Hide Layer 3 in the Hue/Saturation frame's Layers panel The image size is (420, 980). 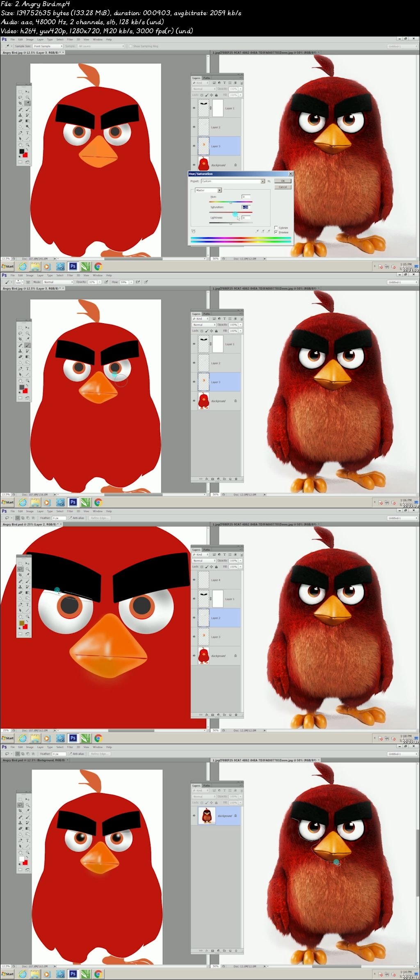(194, 146)
